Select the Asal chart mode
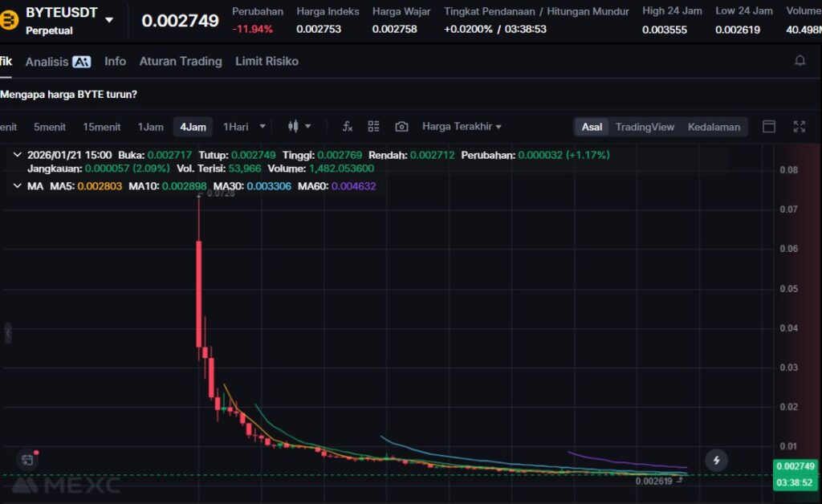The width and height of the screenshot is (822, 504). pyautogui.click(x=592, y=127)
